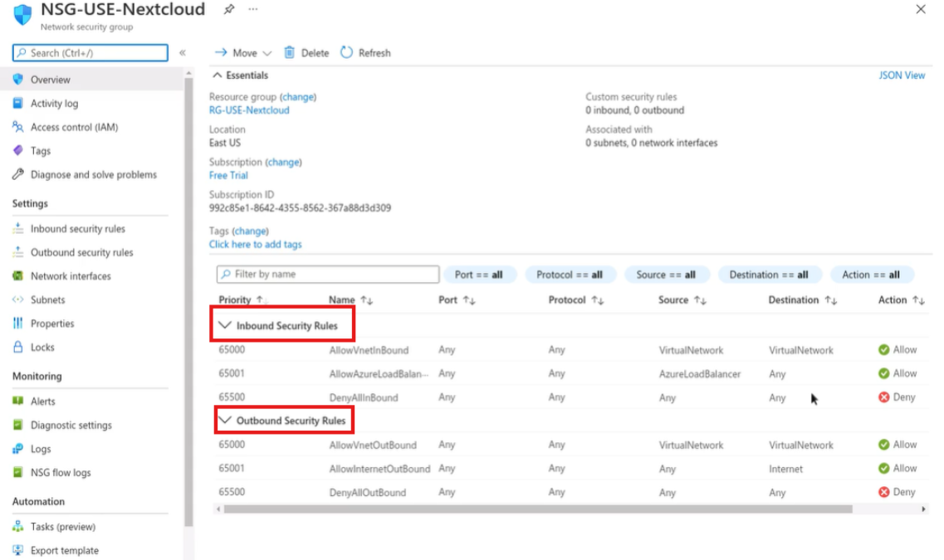The width and height of the screenshot is (944, 560).
Task: Click change link next to Tags
Action: [x=251, y=231]
